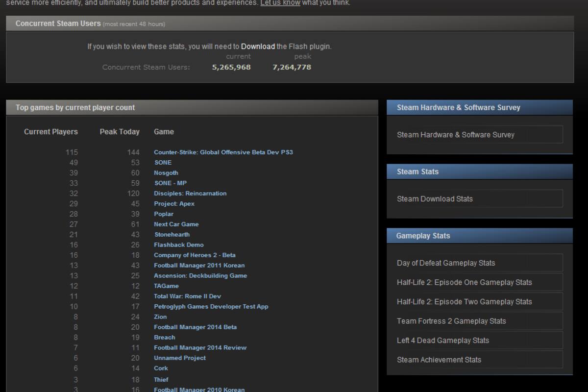Image resolution: width=588 pixels, height=392 pixels.
Task: Click the 120 peak value for Disciples
Action: click(x=133, y=194)
